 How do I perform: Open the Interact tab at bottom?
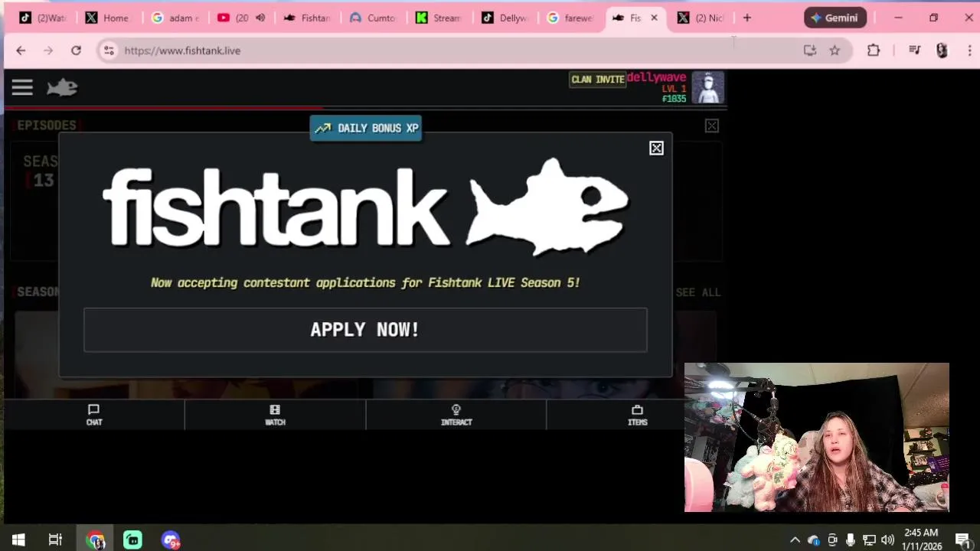tap(456, 415)
